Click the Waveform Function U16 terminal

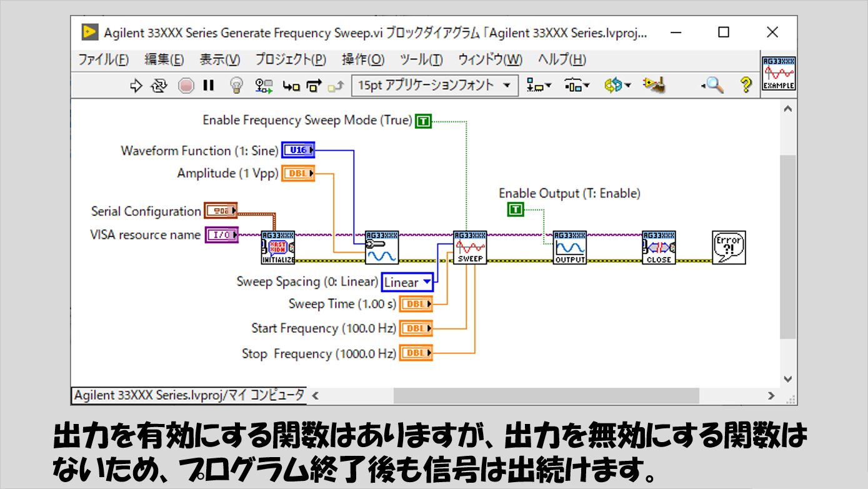298,150
